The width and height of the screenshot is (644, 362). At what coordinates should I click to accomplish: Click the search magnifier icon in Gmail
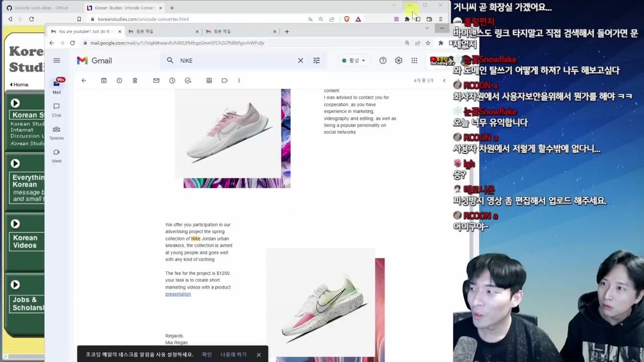point(170,60)
